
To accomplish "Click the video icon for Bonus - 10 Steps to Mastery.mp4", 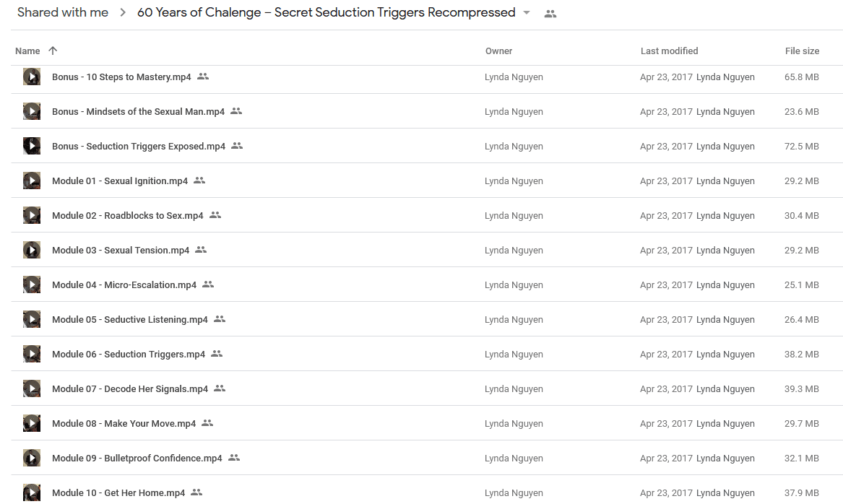I will point(32,77).
